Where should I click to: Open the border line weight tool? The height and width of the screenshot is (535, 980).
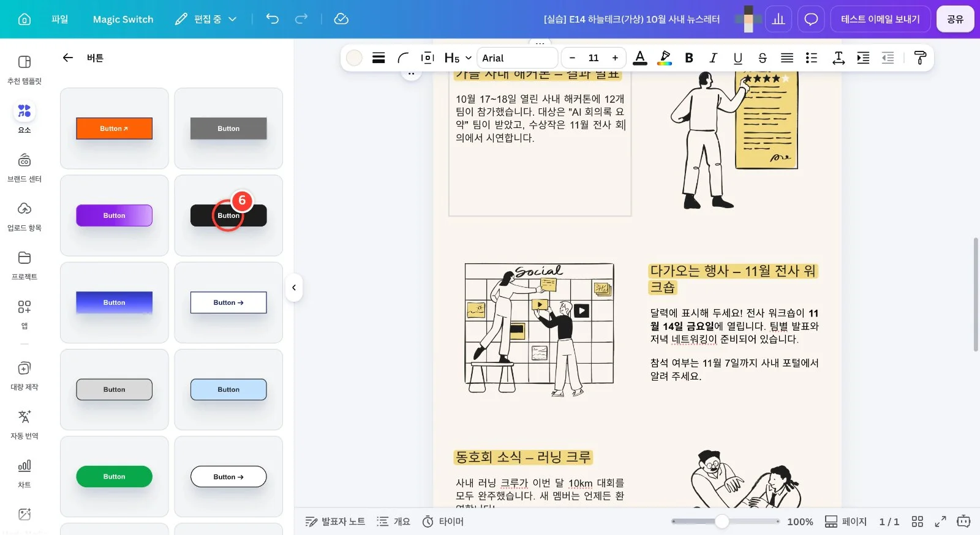click(x=379, y=58)
